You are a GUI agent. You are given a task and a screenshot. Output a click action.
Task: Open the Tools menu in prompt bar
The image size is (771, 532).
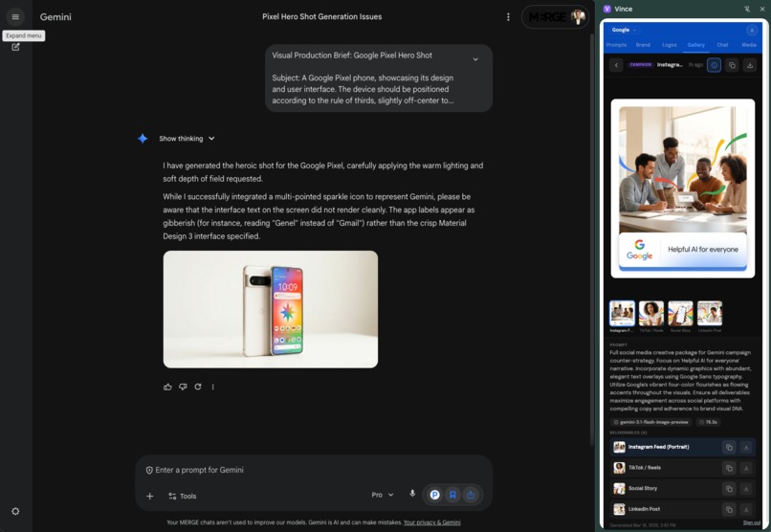(183, 496)
